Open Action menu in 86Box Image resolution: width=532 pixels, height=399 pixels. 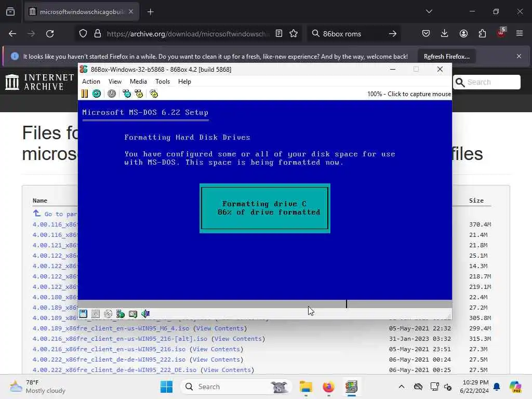(91, 82)
